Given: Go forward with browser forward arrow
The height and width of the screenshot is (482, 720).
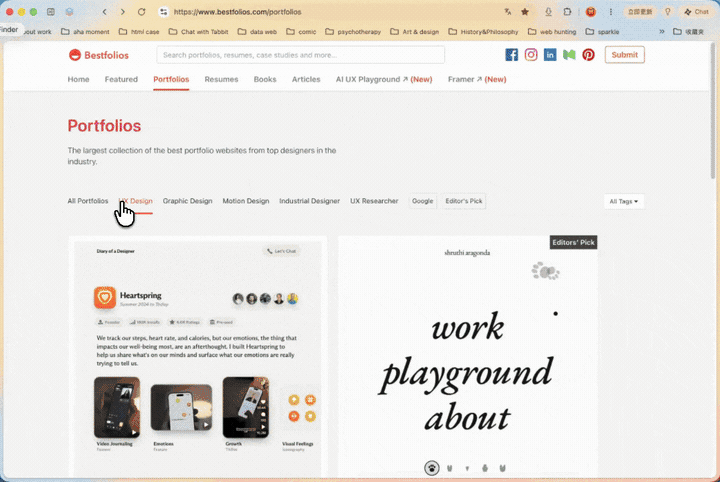Looking at the screenshot, I should pos(123,12).
